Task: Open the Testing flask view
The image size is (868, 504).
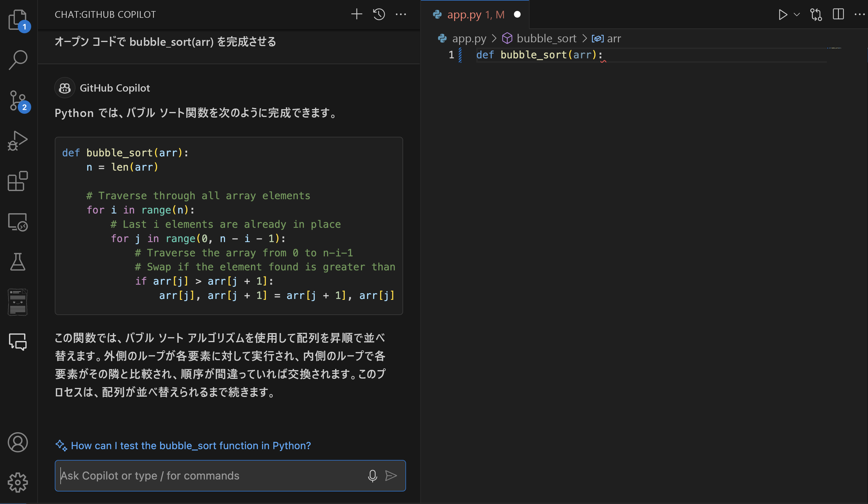Action: tap(17, 262)
